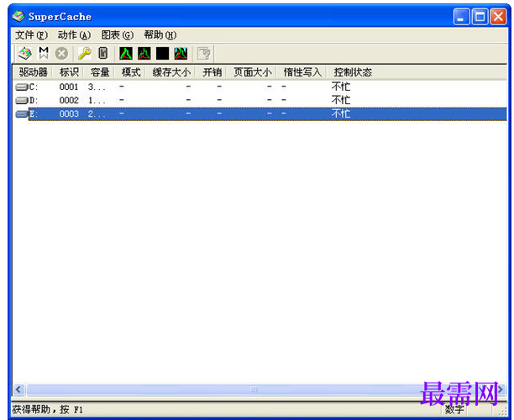Viewport: 514px width, 420px height.
Task: Open the first green-red graph chart icon
Action: (x=126, y=54)
